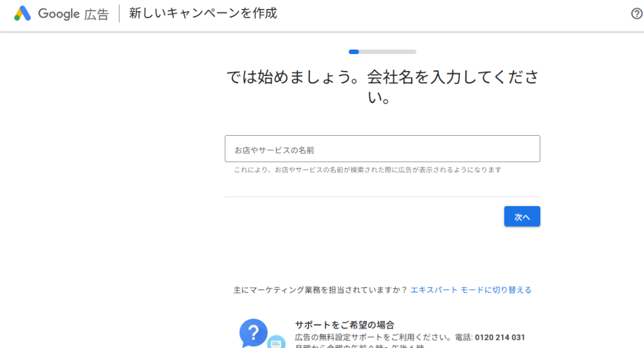Click the では始めましょう page heading

(382, 87)
